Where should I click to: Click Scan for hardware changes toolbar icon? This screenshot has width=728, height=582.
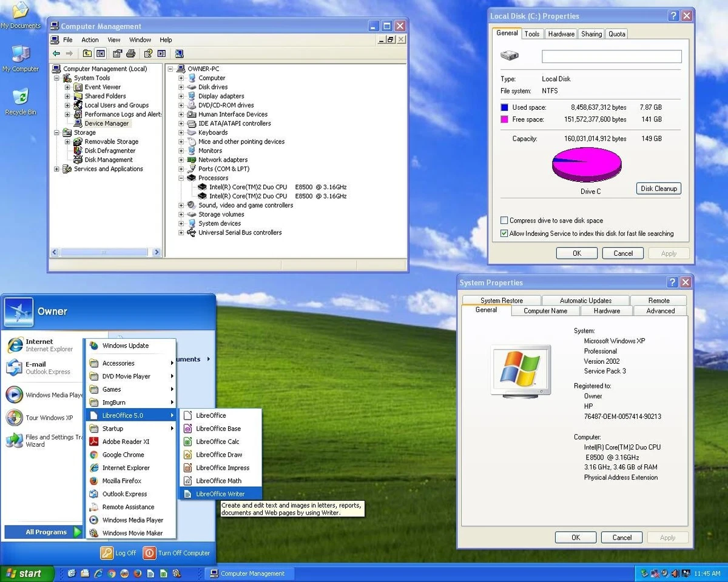click(x=179, y=53)
